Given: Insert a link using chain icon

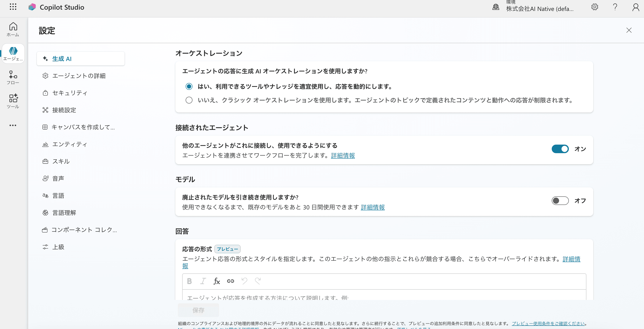Looking at the screenshot, I should click(230, 281).
